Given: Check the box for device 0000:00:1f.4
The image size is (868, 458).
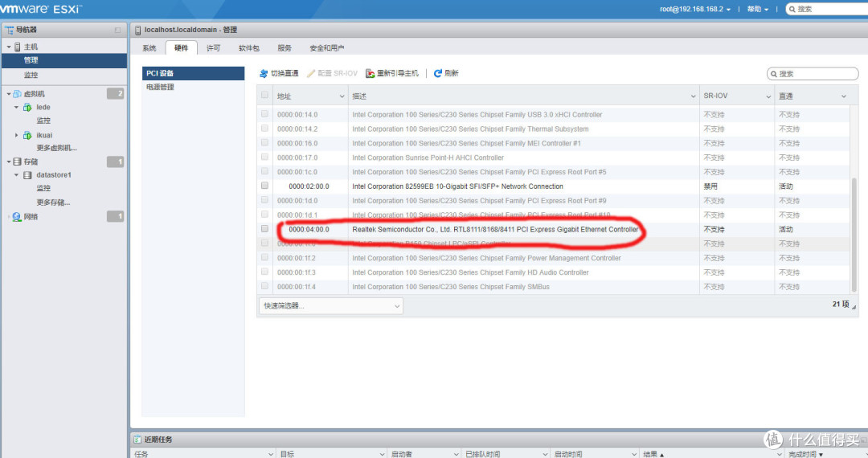Looking at the screenshot, I should point(264,286).
